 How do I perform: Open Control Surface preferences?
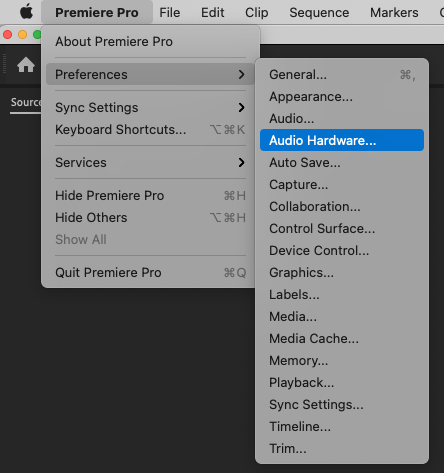342,228
